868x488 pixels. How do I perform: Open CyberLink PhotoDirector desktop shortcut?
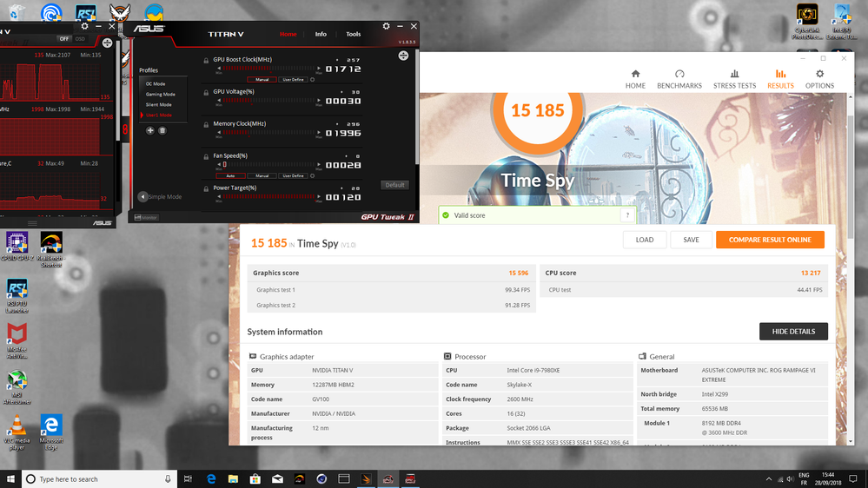[806, 22]
